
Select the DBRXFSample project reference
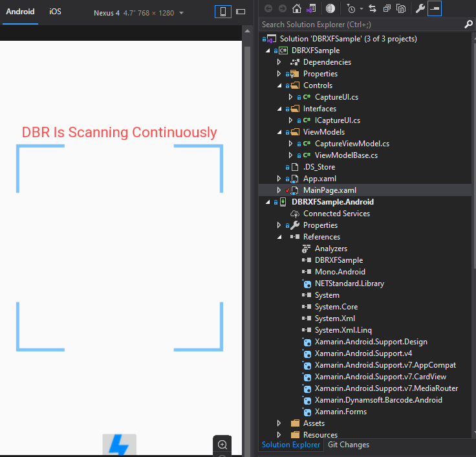(339, 260)
